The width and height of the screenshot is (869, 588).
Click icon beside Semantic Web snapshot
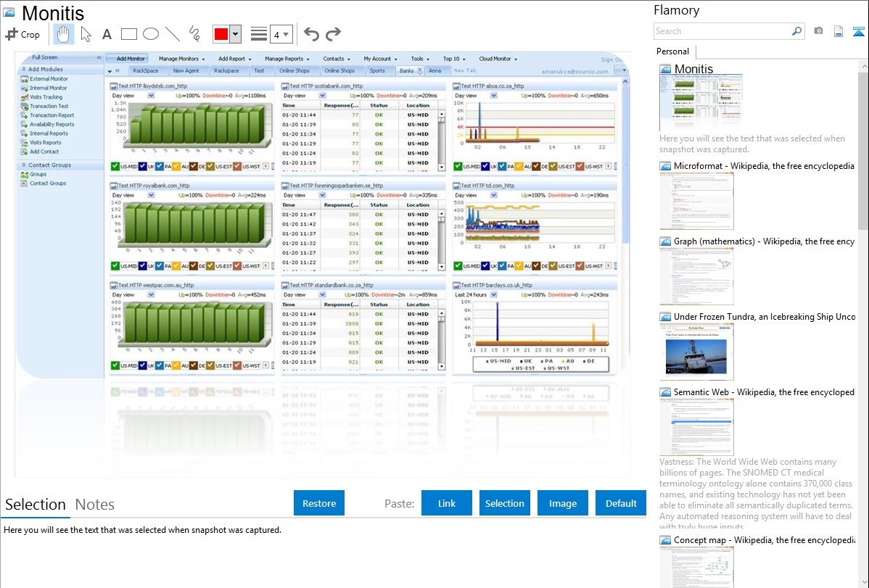pyautogui.click(x=665, y=392)
